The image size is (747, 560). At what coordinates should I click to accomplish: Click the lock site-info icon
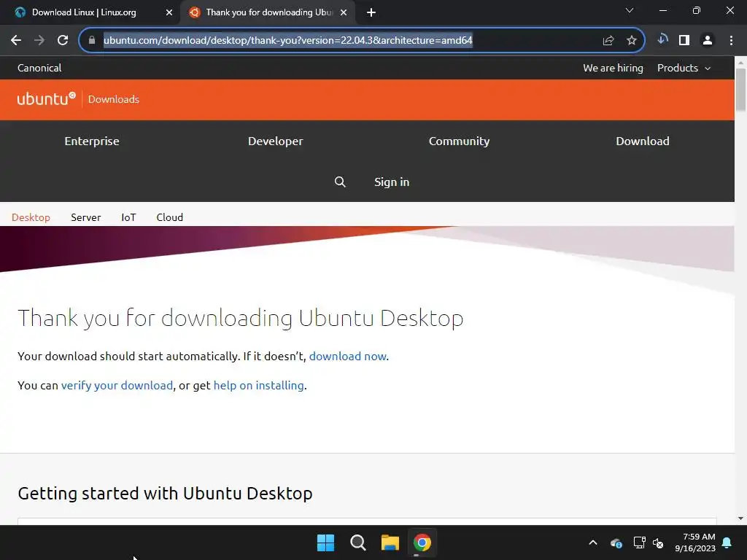point(92,41)
